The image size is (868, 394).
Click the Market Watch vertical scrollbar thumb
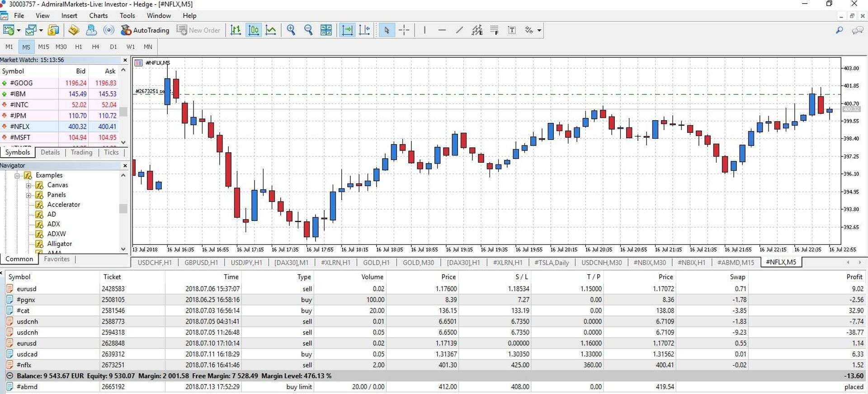(x=123, y=112)
